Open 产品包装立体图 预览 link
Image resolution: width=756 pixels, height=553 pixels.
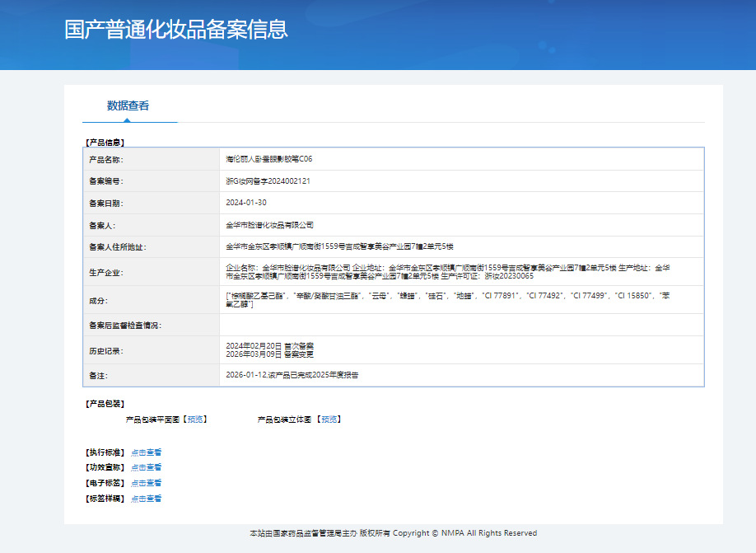(329, 419)
